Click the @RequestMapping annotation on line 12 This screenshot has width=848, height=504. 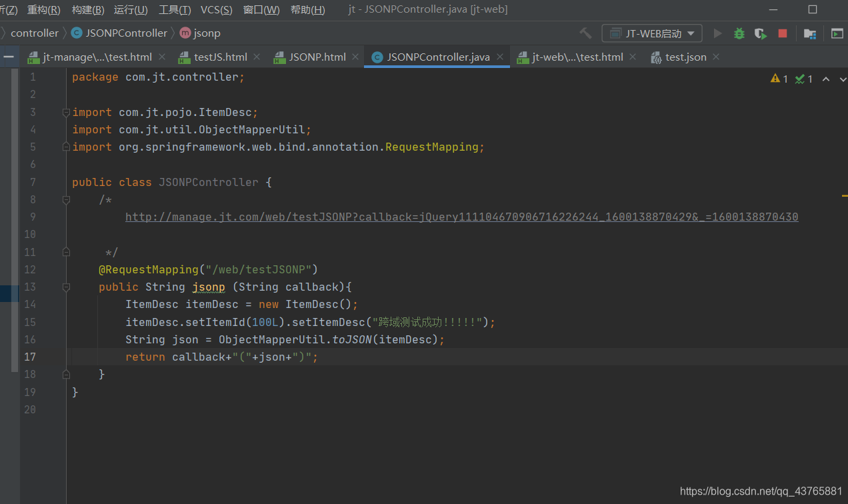149,269
